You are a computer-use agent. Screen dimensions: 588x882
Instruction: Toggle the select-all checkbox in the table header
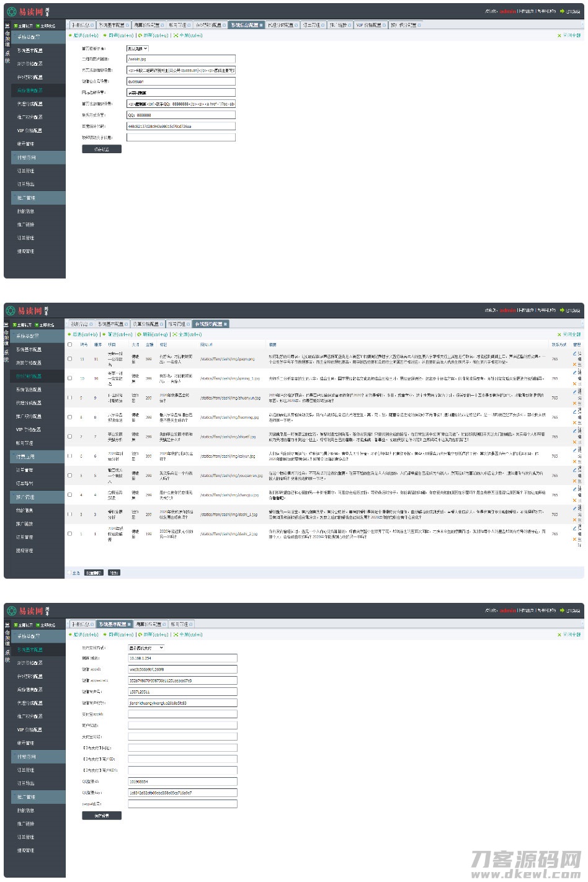(x=69, y=344)
